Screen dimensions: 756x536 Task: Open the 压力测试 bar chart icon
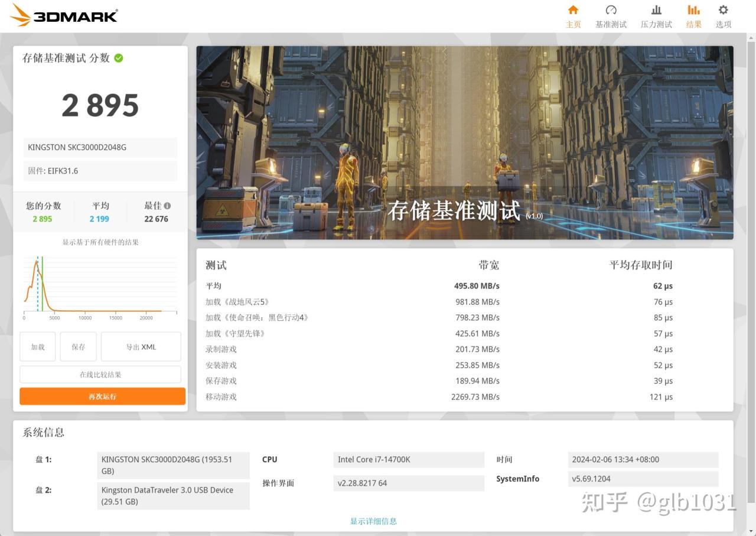click(656, 10)
